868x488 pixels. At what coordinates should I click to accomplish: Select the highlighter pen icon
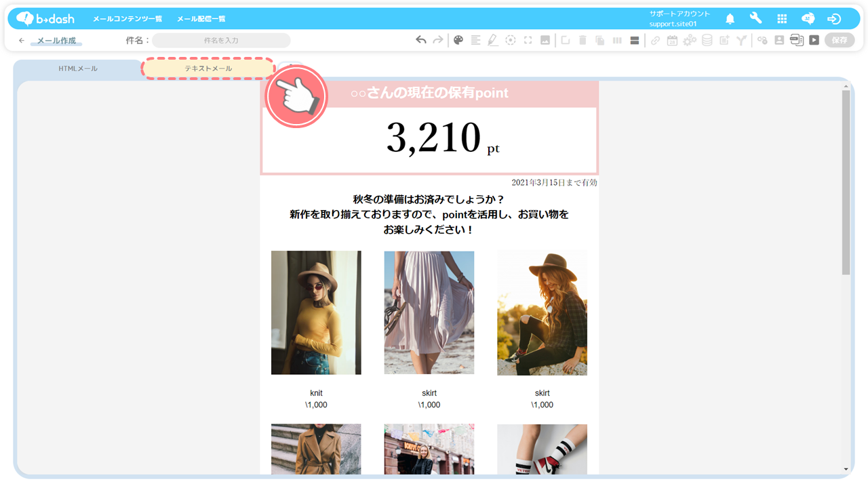(493, 40)
